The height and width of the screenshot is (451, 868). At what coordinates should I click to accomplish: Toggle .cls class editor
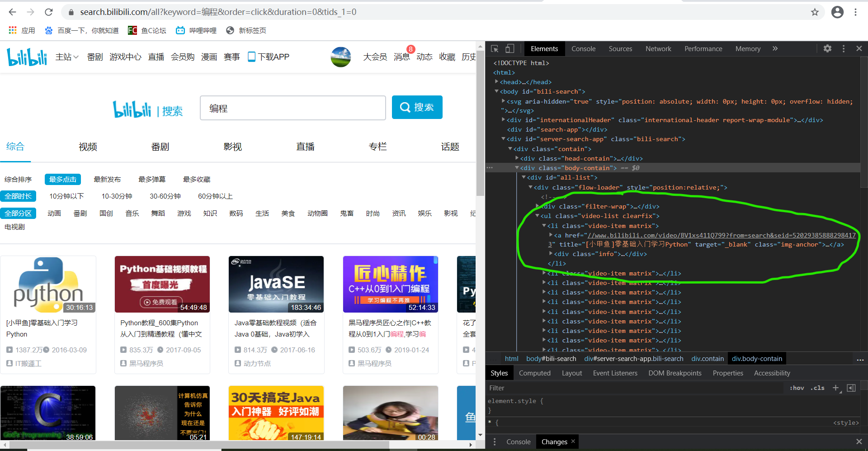click(817, 388)
